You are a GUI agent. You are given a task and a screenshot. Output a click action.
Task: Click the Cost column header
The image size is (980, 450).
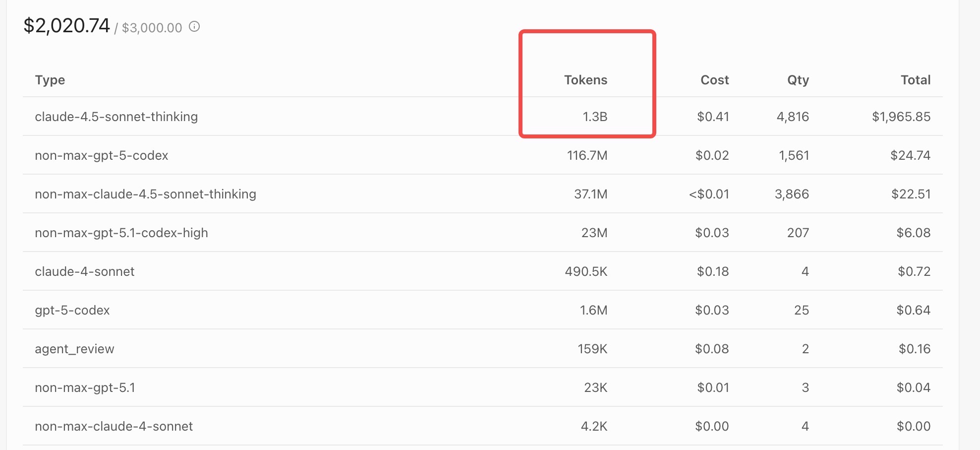click(x=714, y=80)
